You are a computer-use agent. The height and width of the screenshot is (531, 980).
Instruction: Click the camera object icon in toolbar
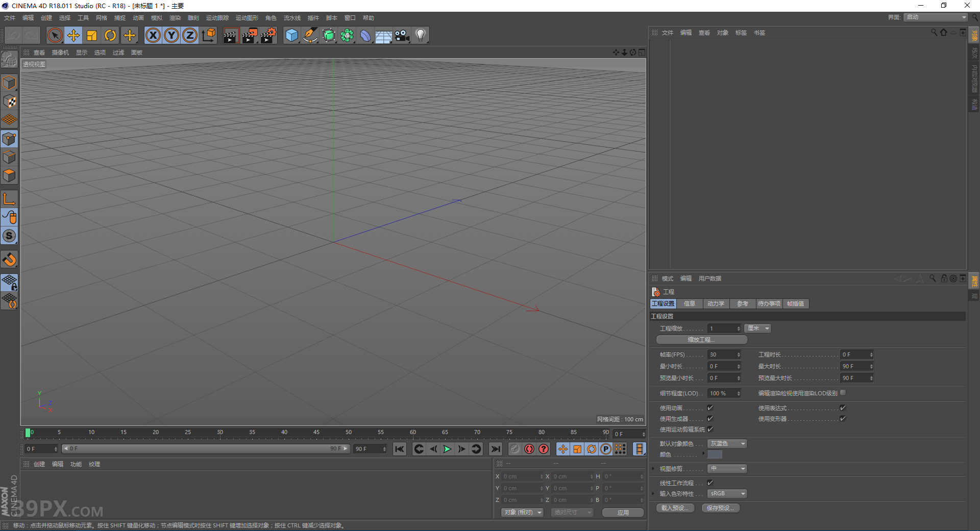pyautogui.click(x=402, y=35)
